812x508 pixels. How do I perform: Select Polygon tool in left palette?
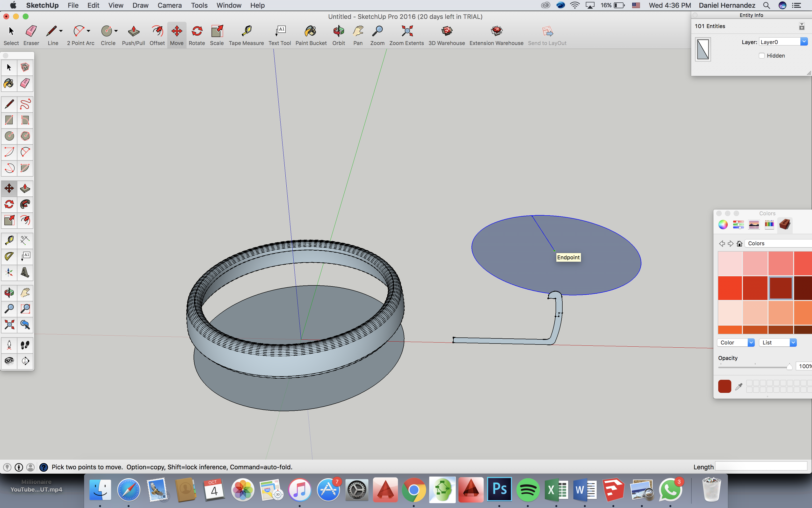coord(25,136)
